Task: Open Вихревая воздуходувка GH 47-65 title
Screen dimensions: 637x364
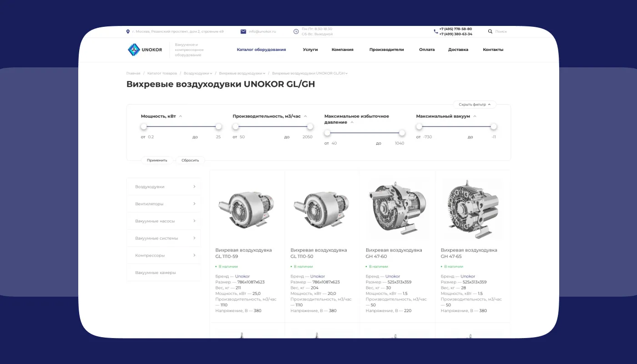Action: pyautogui.click(x=469, y=253)
